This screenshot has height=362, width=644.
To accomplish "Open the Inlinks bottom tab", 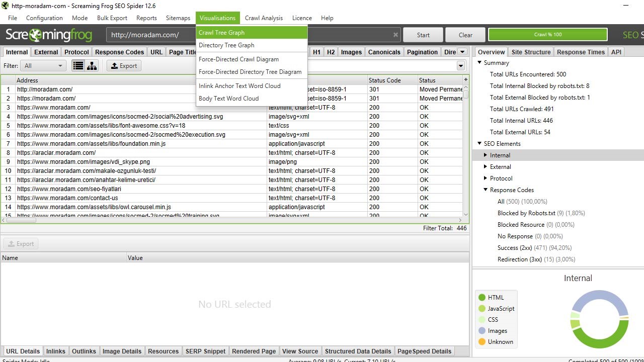I will (55, 351).
